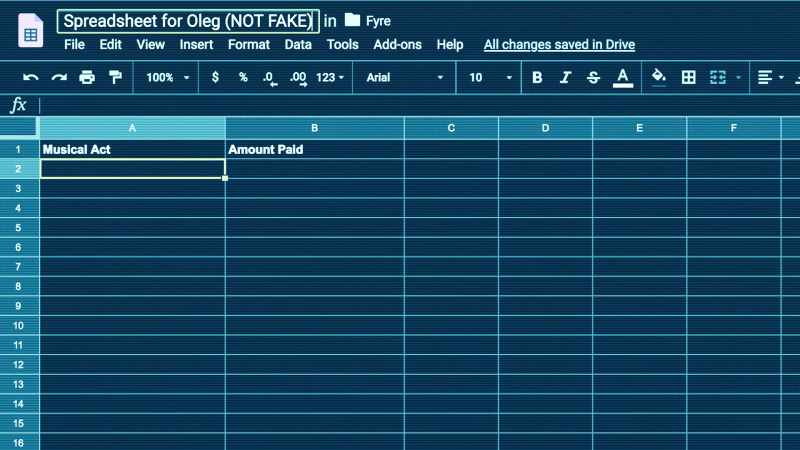Format as percent
This screenshot has width=800, height=450.
tap(243, 77)
